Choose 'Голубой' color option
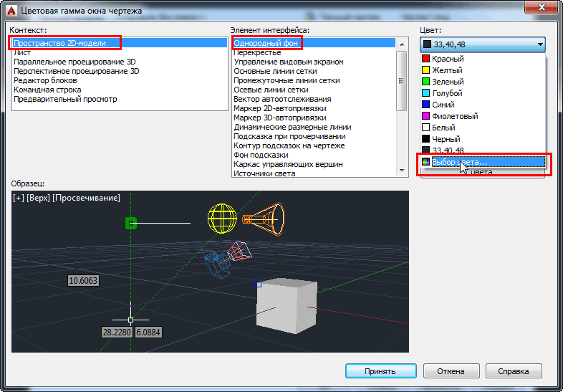Image resolution: width=563 pixels, height=392 pixels. 483,93
